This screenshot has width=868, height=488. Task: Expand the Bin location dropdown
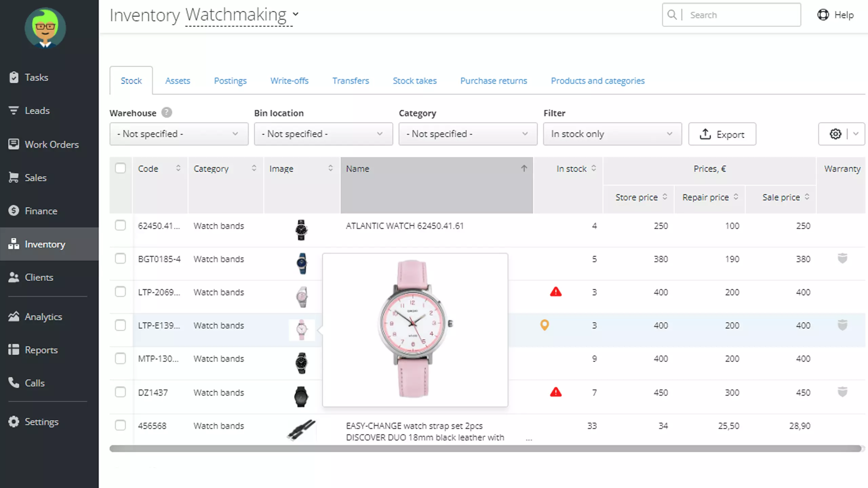[323, 134]
